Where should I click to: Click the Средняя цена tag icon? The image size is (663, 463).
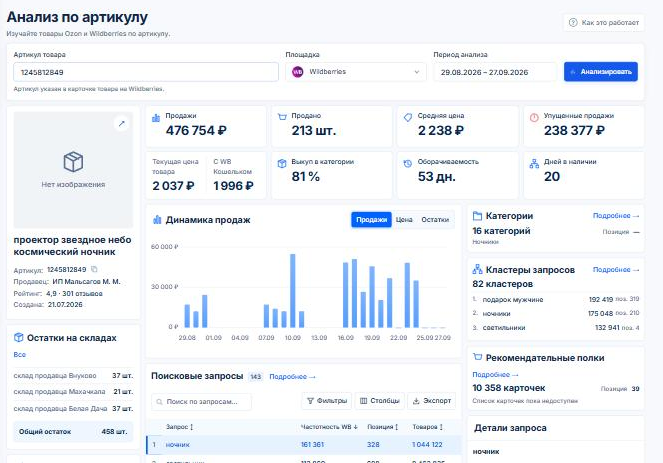(408, 117)
